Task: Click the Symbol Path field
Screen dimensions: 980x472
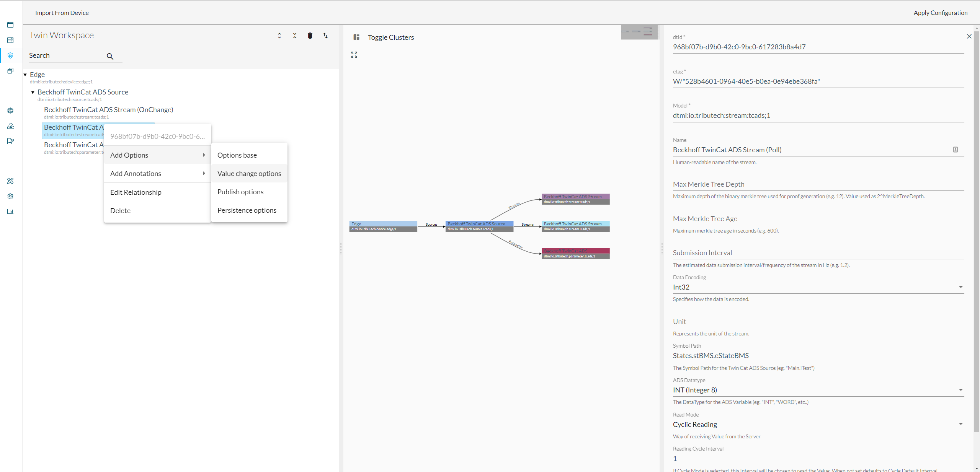Action: 818,356
